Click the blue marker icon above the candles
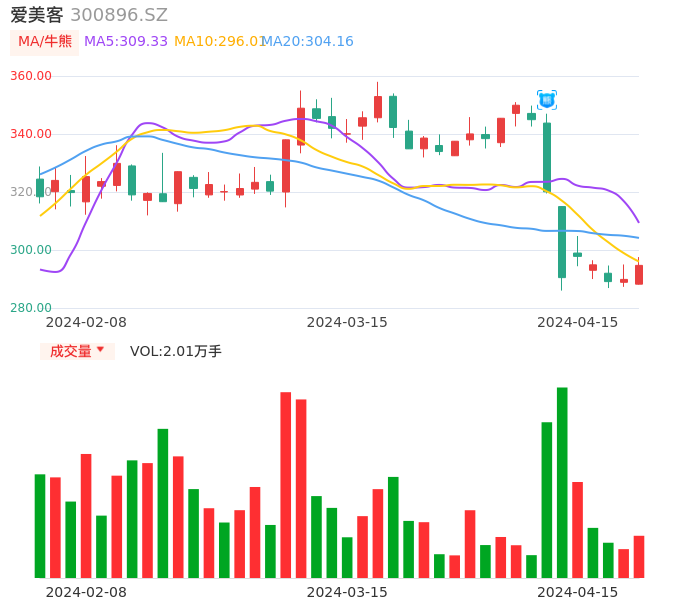This screenshot has height=606, width=686. pos(547,100)
